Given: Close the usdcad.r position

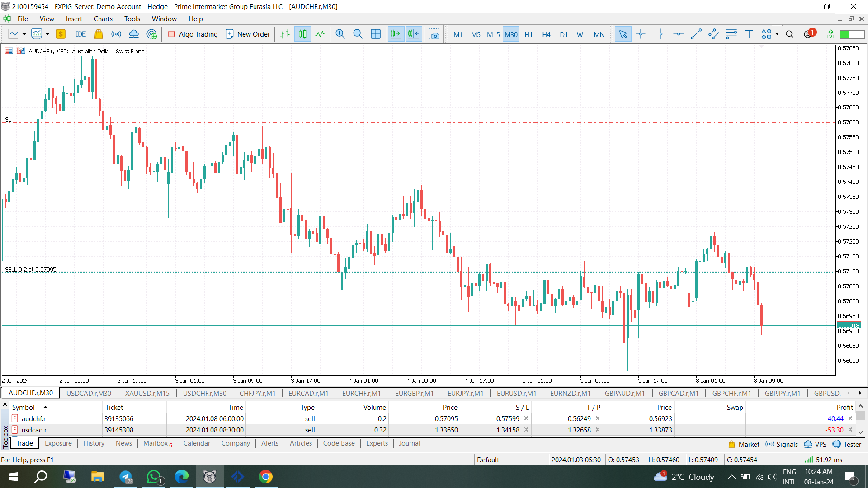Looking at the screenshot, I should (850, 430).
